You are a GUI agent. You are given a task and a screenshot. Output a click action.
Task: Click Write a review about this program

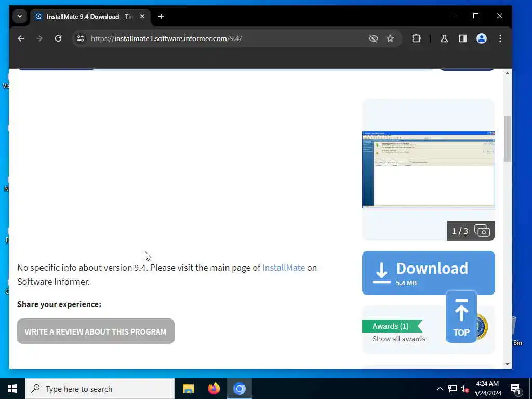[x=96, y=331]
